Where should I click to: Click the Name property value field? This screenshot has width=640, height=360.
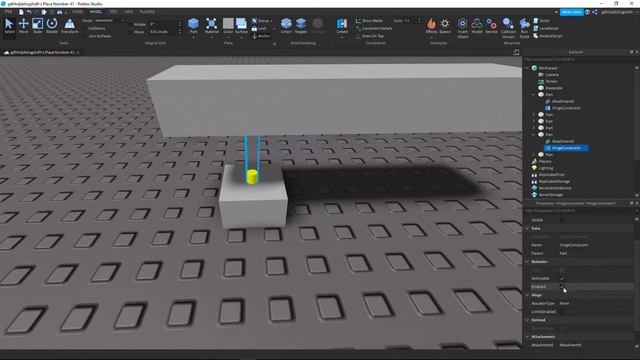click(595, 245)
